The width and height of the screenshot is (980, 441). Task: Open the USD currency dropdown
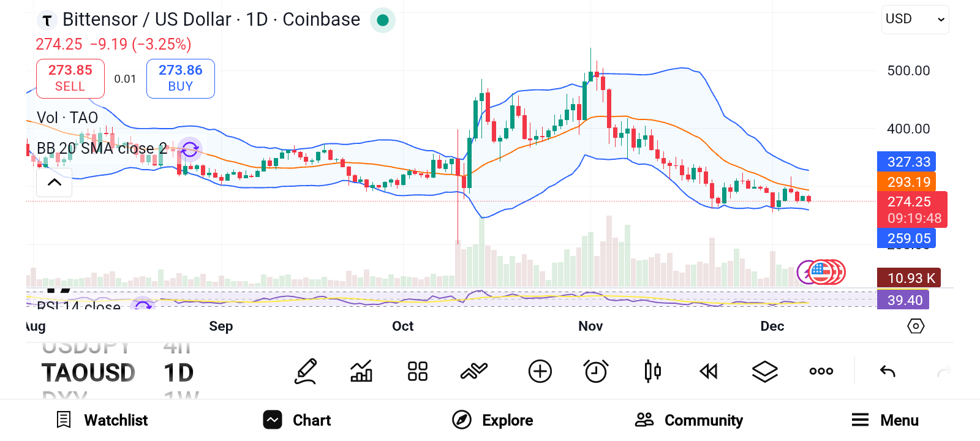[x=914, y=19]
